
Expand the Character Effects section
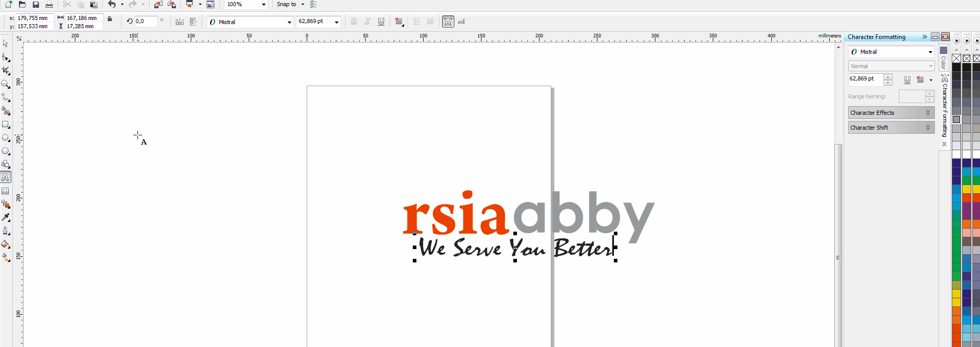tap(891, 113)
